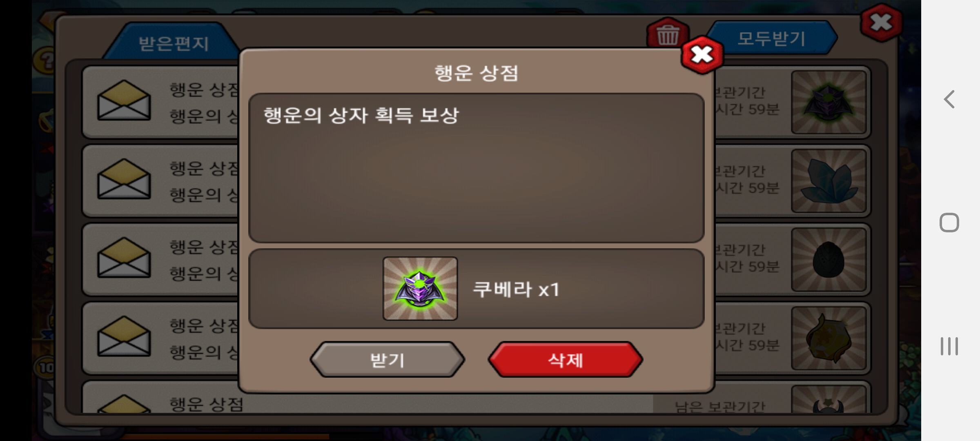Tap the golden item reward thumbnail
Viewport: 980px width, 441px height.
point(829,339)
